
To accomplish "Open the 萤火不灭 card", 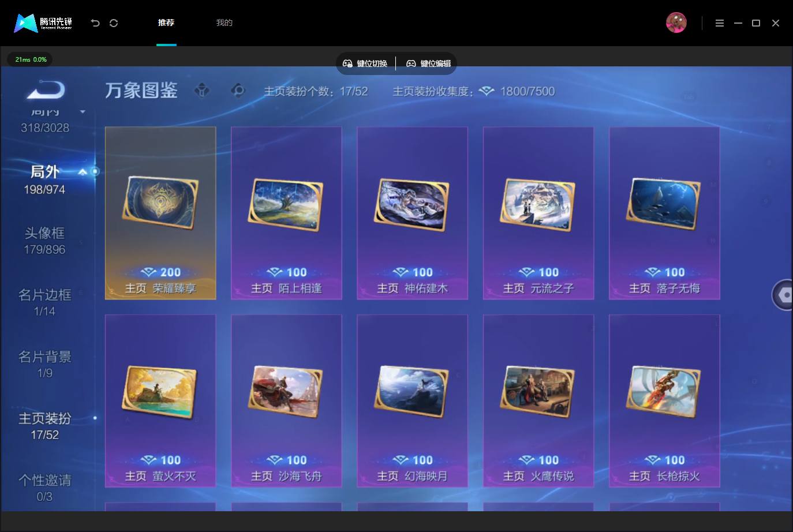I will tap(160, 401).
